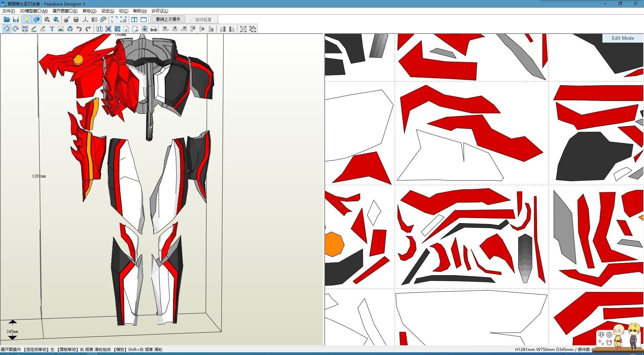Click the 撤销上次操作 undo-unfold button
Viewport: 644px width, 355px height.
pos(168,19)
